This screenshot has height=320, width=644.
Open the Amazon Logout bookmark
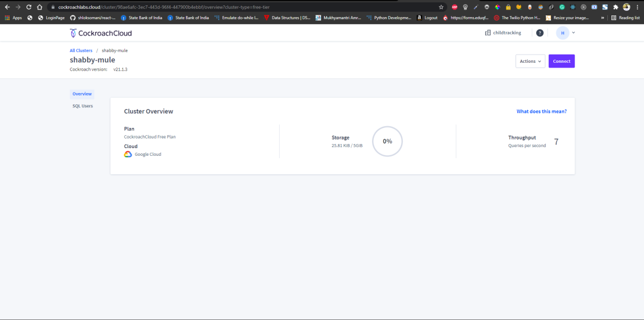click(x=427, y=18)
